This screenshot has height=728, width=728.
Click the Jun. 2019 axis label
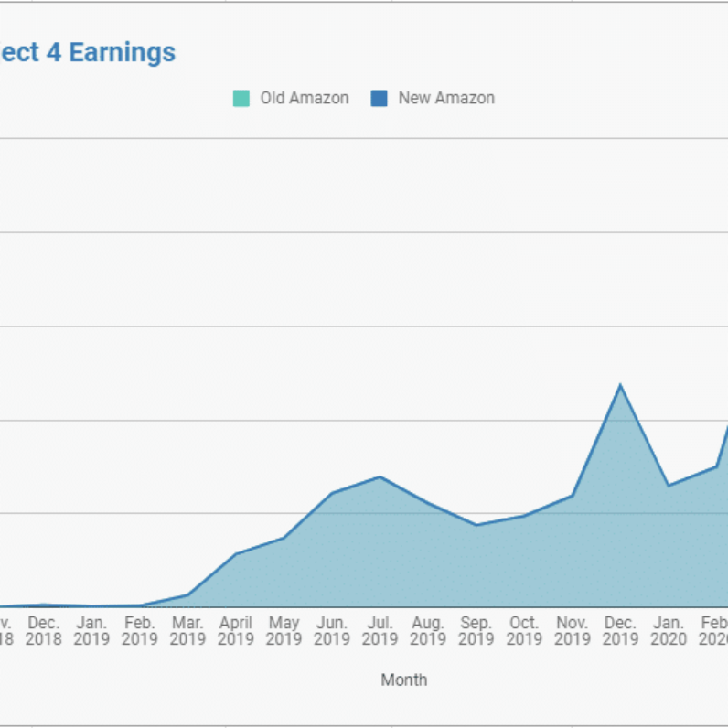point(331,631)
